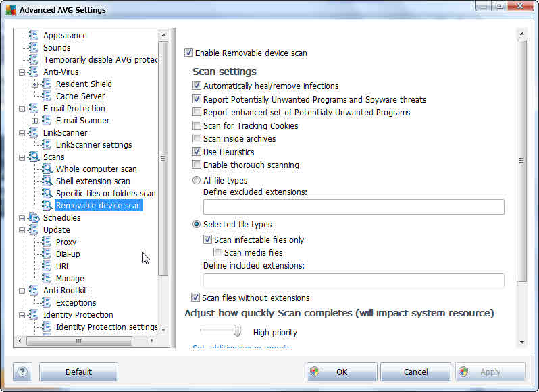Collapse the LinkScanner node

click(x=22, y=133)
